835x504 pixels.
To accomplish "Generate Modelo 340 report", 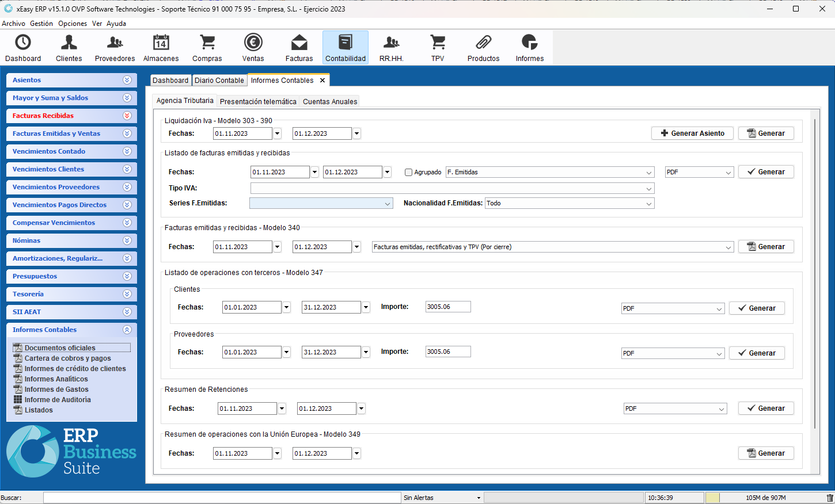I will (766, 246).
